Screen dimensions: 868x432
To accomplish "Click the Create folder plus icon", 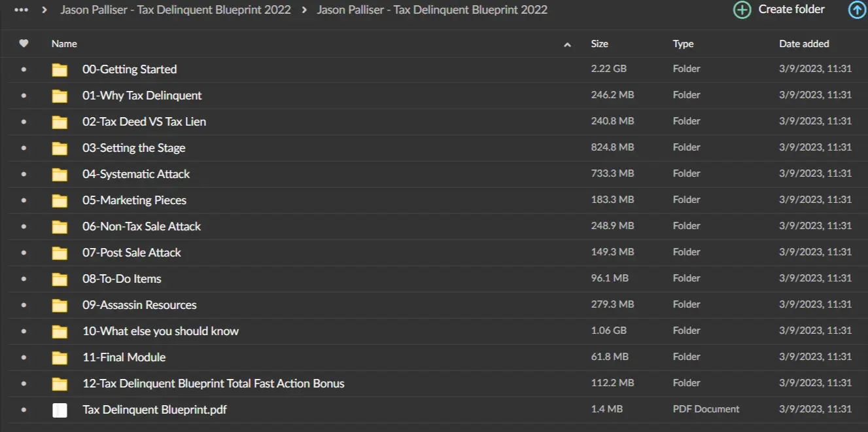I will [742, 10].
